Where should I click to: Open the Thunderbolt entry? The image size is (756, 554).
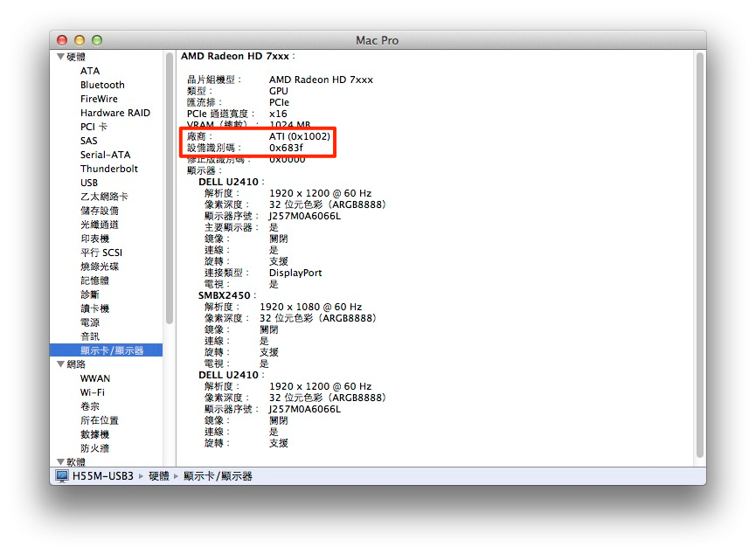pyautogui.click(x=109, y=169)
